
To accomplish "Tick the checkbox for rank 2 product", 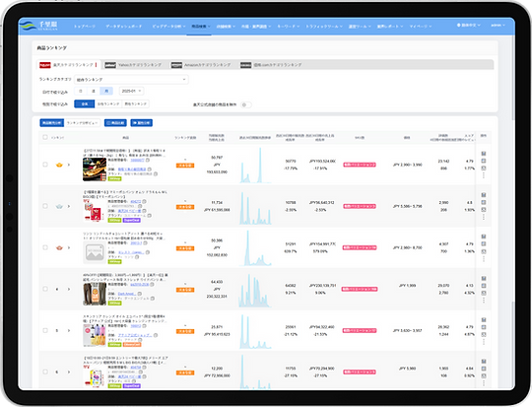I will pos(45,206).
